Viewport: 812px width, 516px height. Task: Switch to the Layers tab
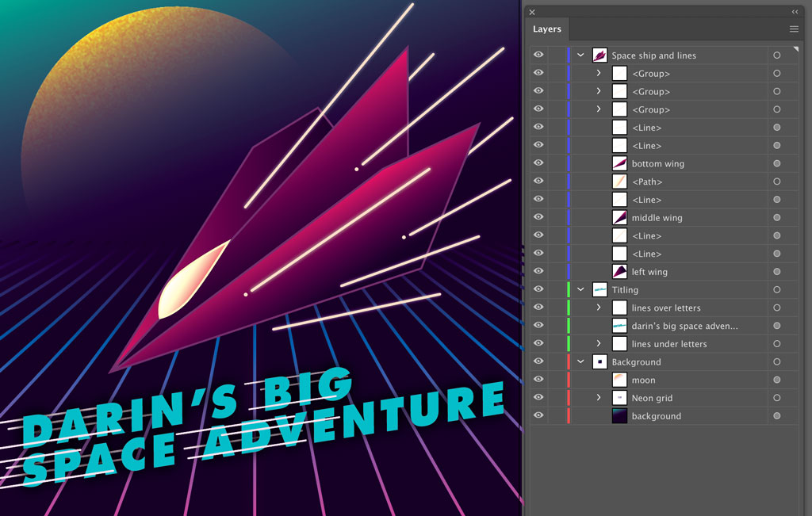click(547, 29)
